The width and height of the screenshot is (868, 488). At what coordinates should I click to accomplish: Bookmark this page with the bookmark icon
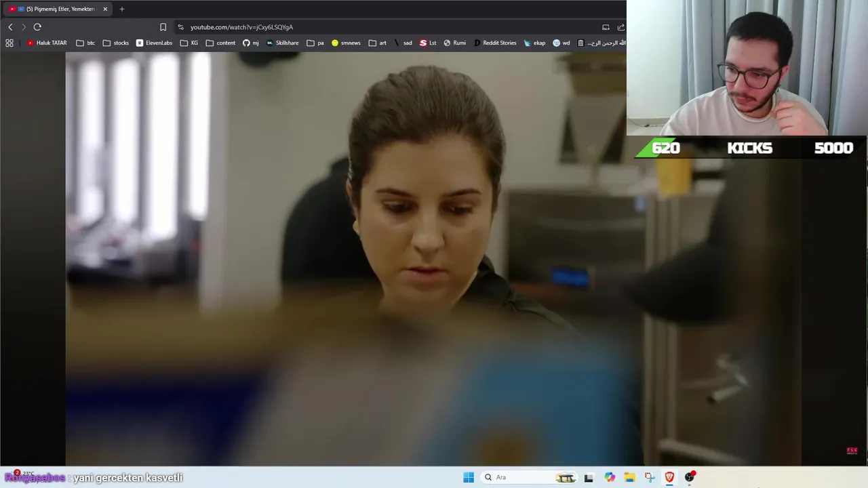point(163,27)
